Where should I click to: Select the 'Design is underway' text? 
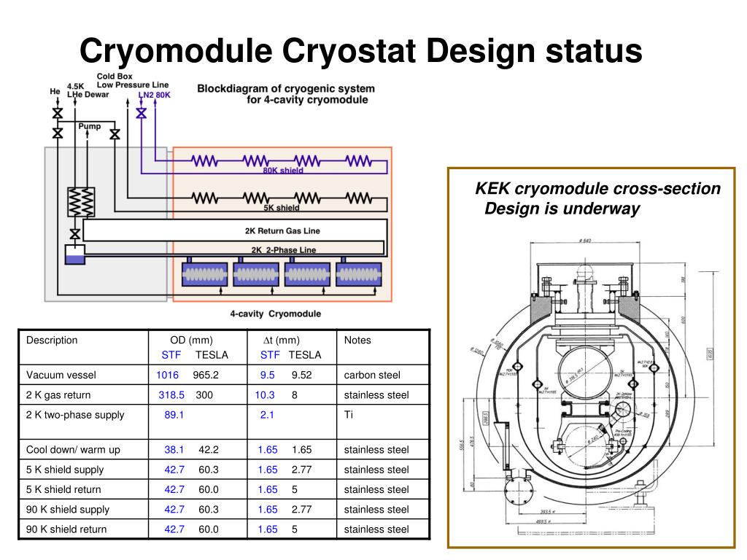pos(562,209)
